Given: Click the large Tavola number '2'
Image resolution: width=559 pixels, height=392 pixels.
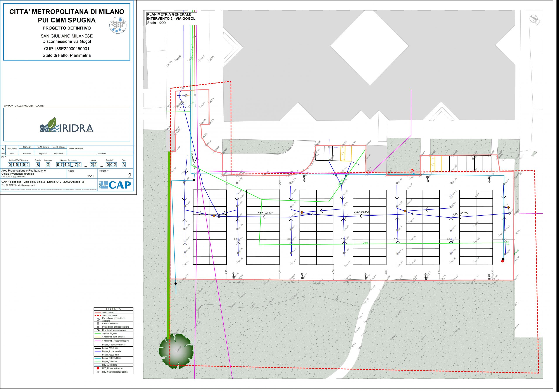Looking at the screenshot, I should pos(129,175).
